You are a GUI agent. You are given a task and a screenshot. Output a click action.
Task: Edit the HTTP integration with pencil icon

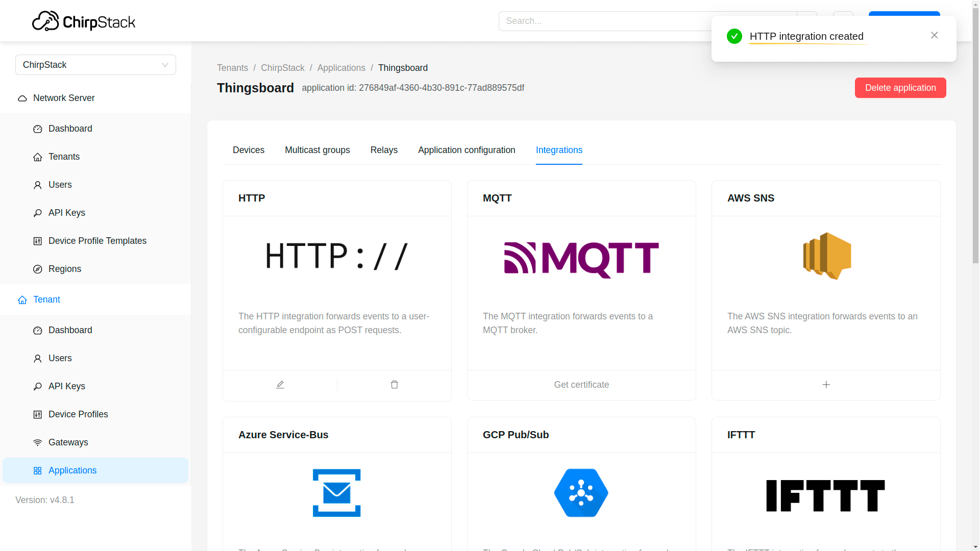tap(280, 385)
